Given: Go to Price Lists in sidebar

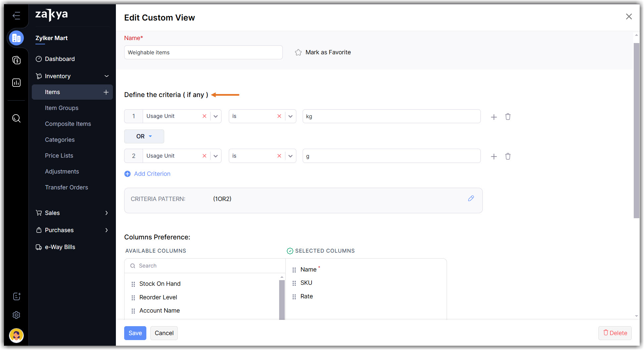Looking at the screenshot, I should [x=59, y=156].
